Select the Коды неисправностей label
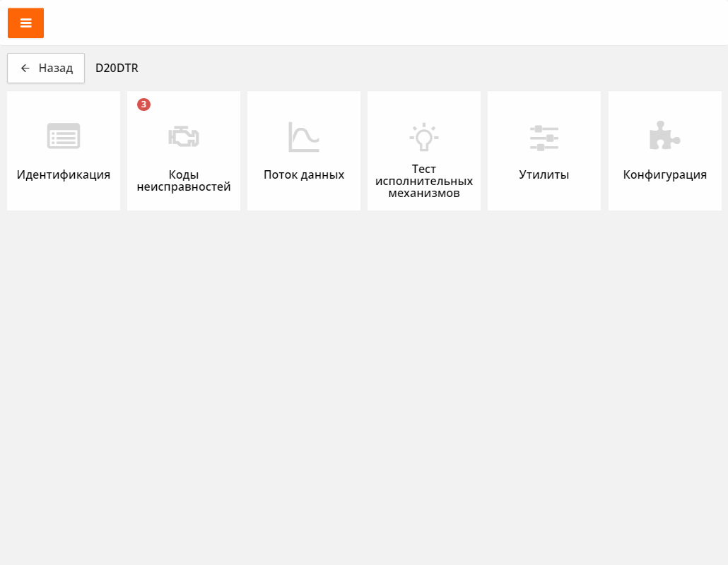728x565 pixels. click(184, 181)
